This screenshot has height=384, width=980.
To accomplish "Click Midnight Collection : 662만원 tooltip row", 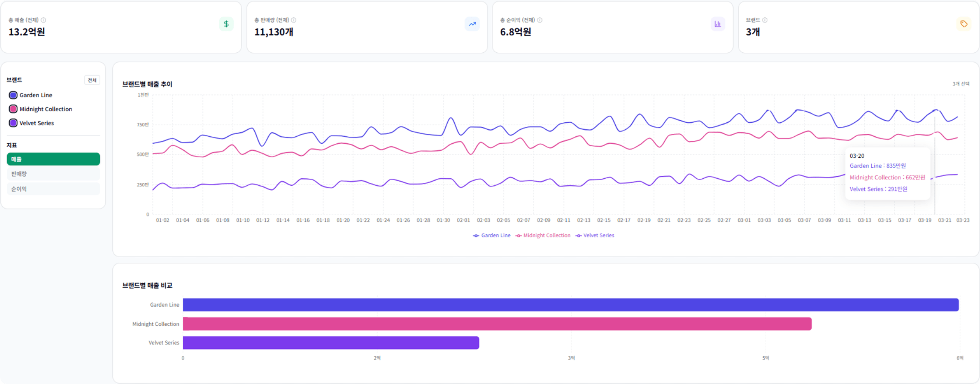I will [887, 178].
